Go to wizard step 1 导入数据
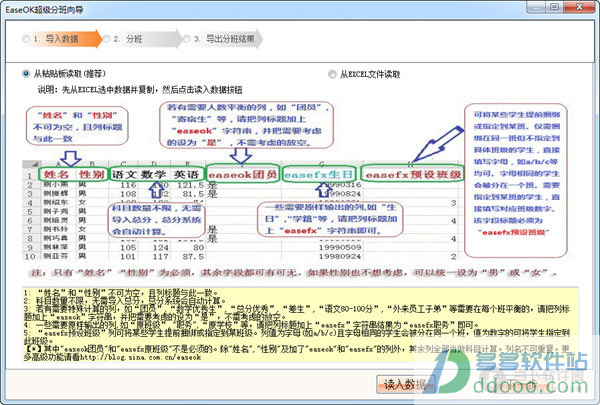Screen dimensions: 600x405 pyautogui.click(x=61, y=39)
